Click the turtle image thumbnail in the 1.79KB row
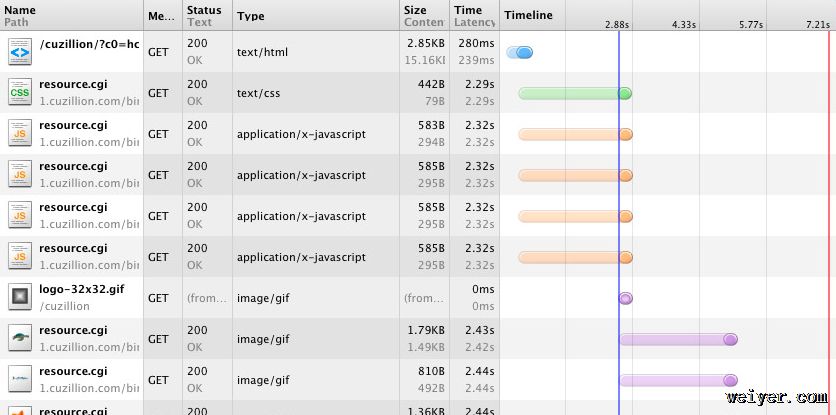 [x=20, y=339]
